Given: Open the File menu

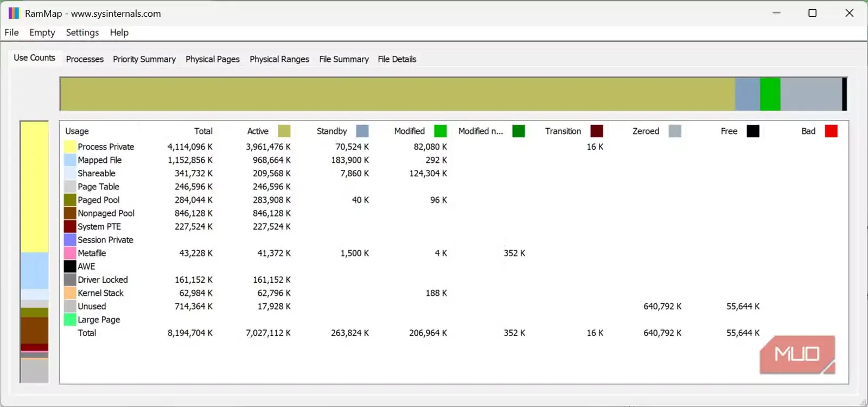Looking at the screenshot, I should point(11,33).
